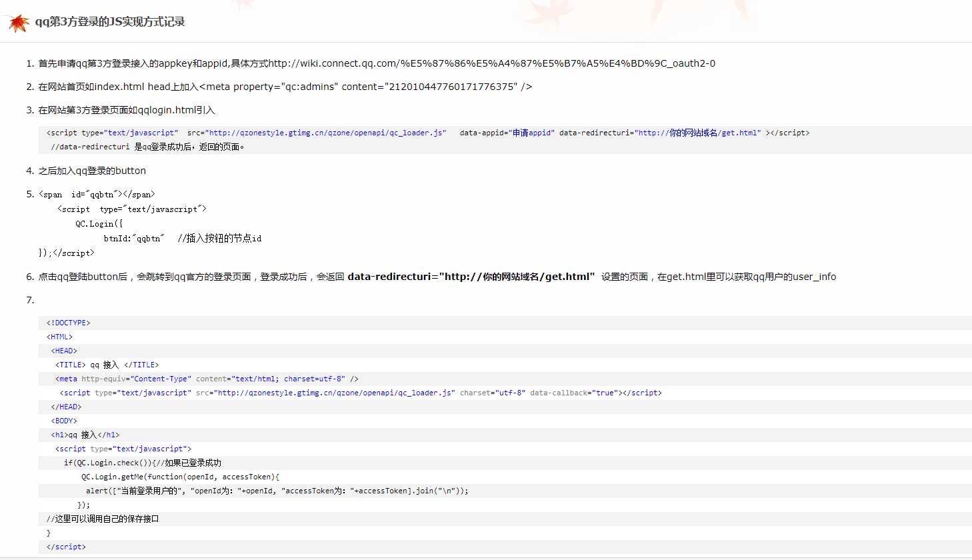Open the wiki.connect.qq.com URL in step 1
The image size is (972, 560).
(x=491, y=63)
